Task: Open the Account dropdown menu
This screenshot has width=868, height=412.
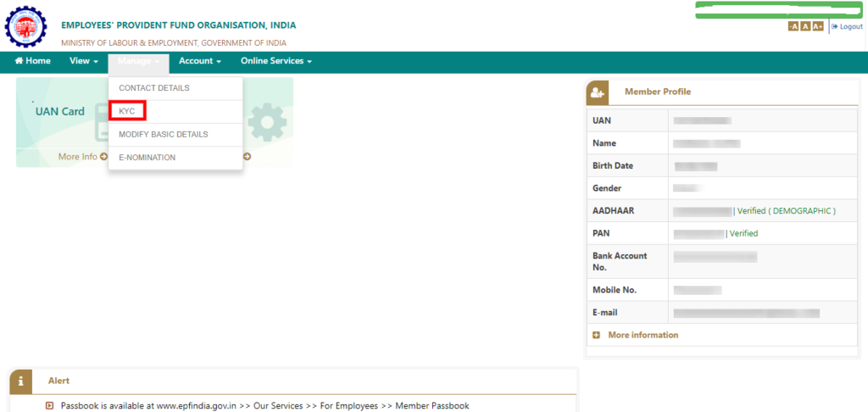Action: 200,61
